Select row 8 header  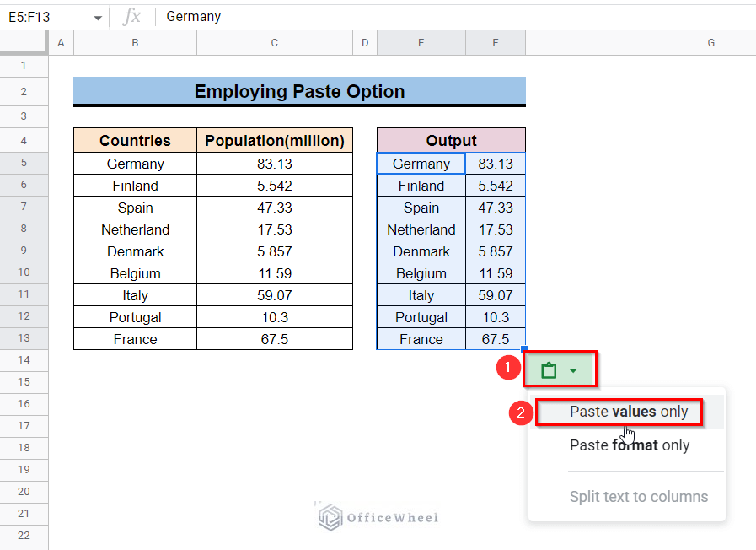(x=24, y=229)
